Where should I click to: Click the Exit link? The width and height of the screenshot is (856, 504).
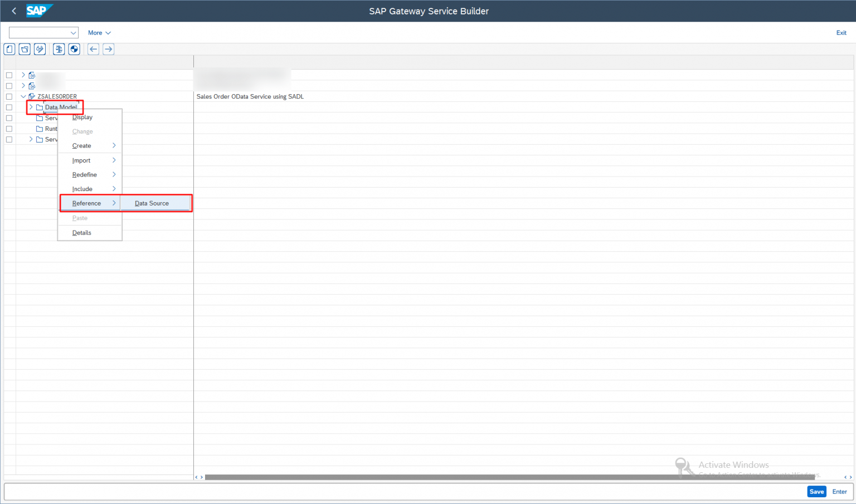[x=841, y=32]
